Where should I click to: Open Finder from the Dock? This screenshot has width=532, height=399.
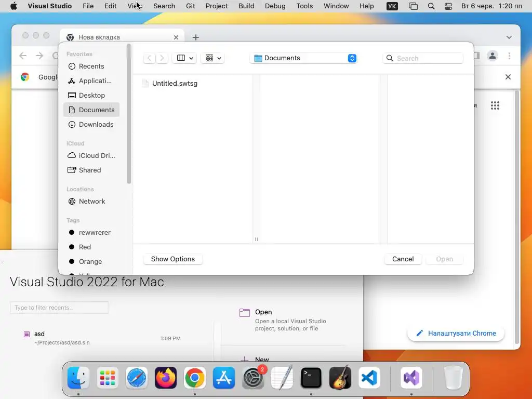78,378
